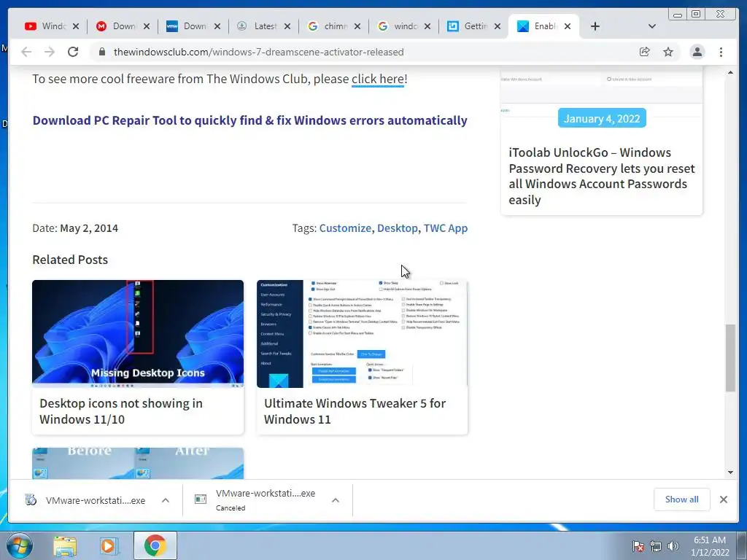Close the Google chimn tab

(357, 26)
